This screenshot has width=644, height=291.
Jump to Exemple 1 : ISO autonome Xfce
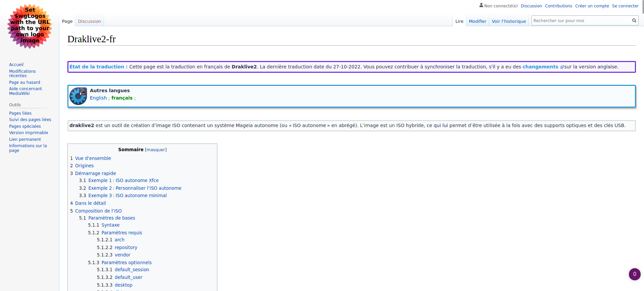click(119, 180)
